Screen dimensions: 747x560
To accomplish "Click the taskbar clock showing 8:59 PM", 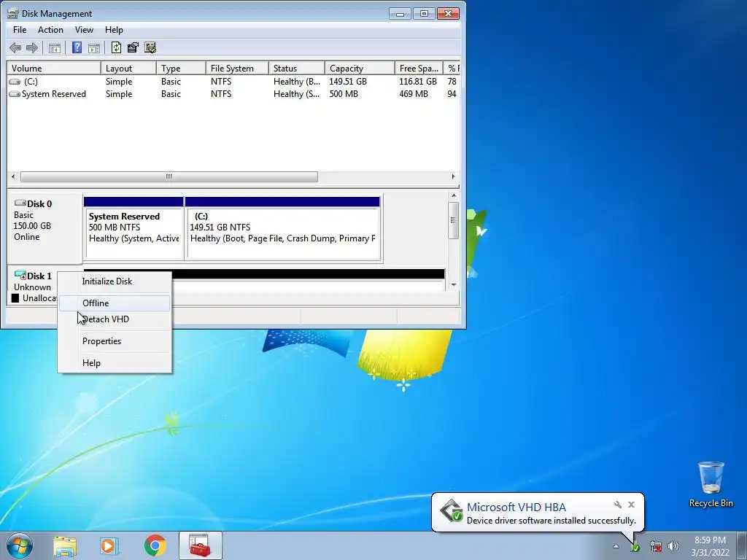I will pyautogui.click(x=711, y=546).
